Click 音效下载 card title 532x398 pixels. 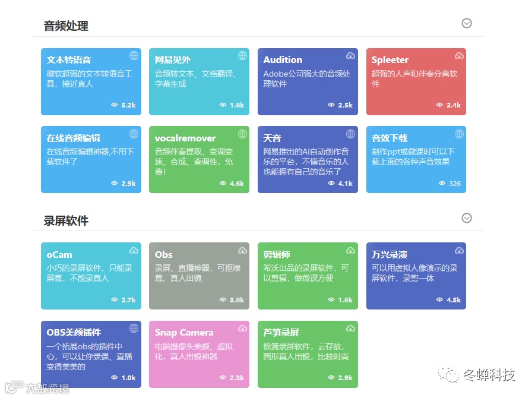pyautogui.click(x=389, y=138)
